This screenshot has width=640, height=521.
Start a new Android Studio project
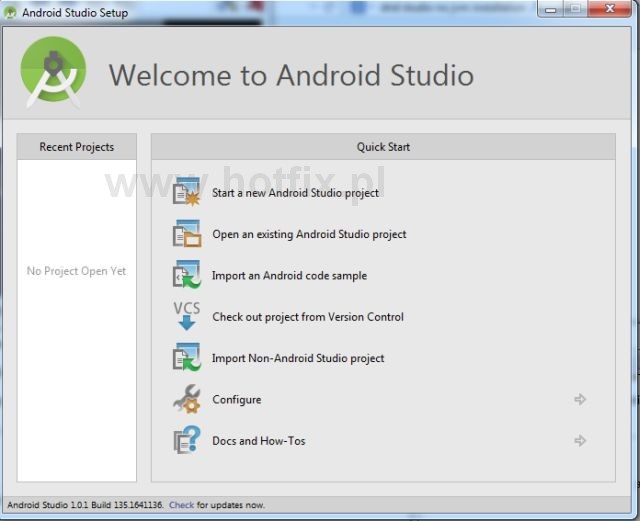click(x=295, y=193)
